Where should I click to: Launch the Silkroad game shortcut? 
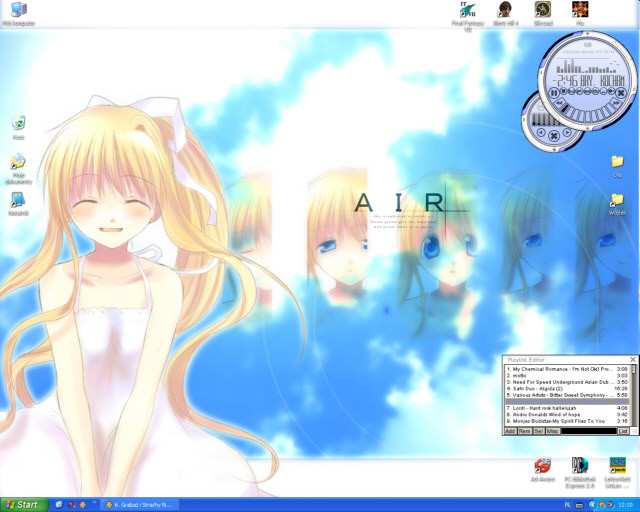[543, 13]
